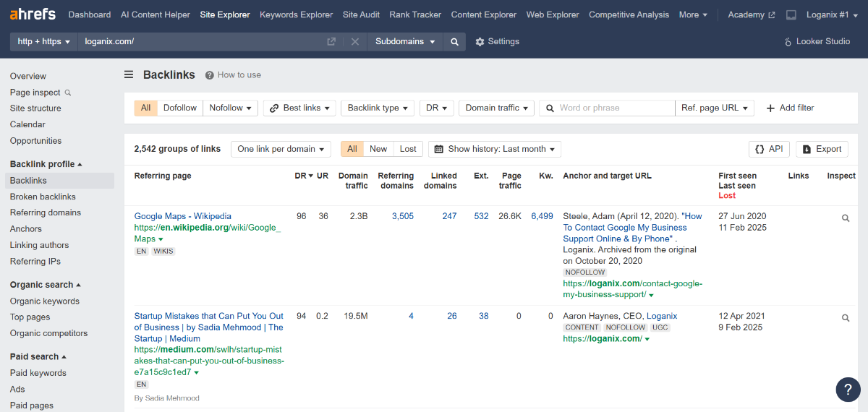The width and height of the screenshot is (868, 412).
Task: Show Lost backlinks only
Action: click(x=408, y=149)
